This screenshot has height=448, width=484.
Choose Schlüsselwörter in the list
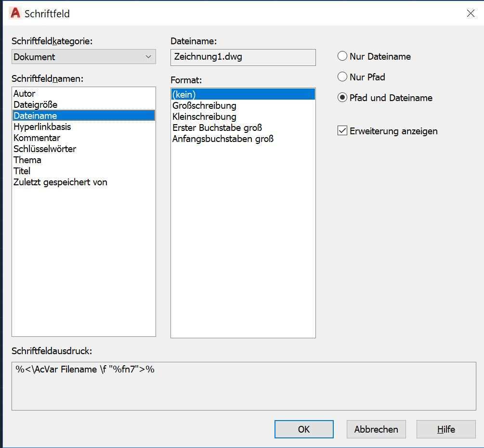(x=45, y=149)
